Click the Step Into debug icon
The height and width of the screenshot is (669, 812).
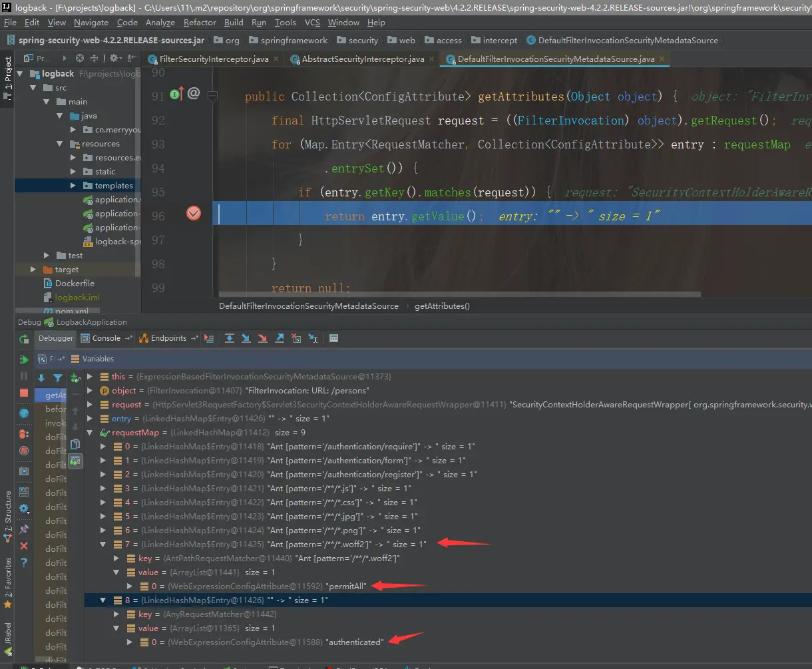coord(246,338)
